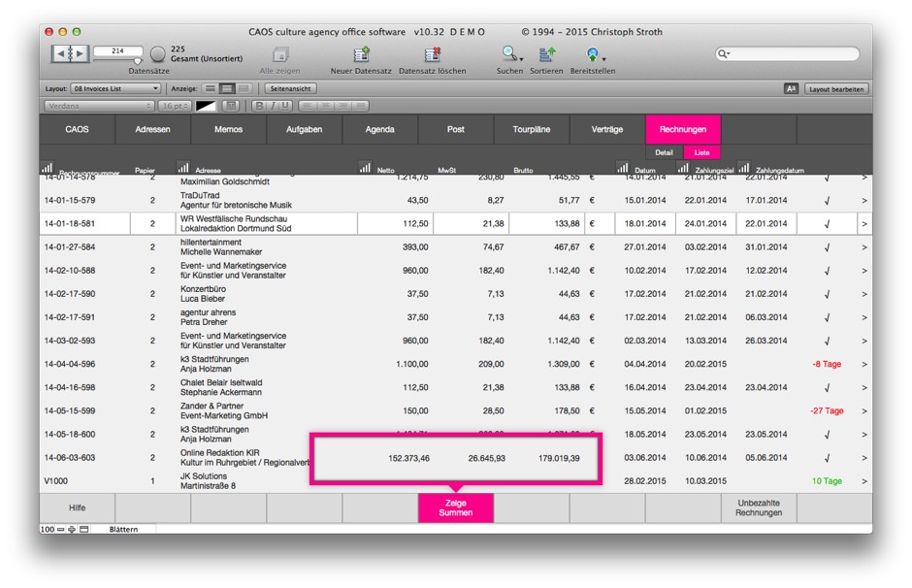Viewport: 912px width, 588px height.
Task: Click the Seitenansicht button
Action: click(x=290, y=89)
